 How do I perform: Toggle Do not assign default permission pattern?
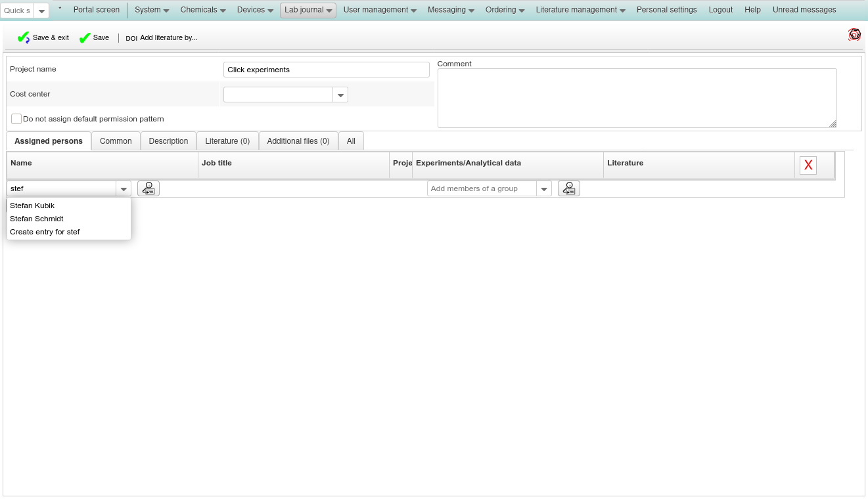point(16,119)
